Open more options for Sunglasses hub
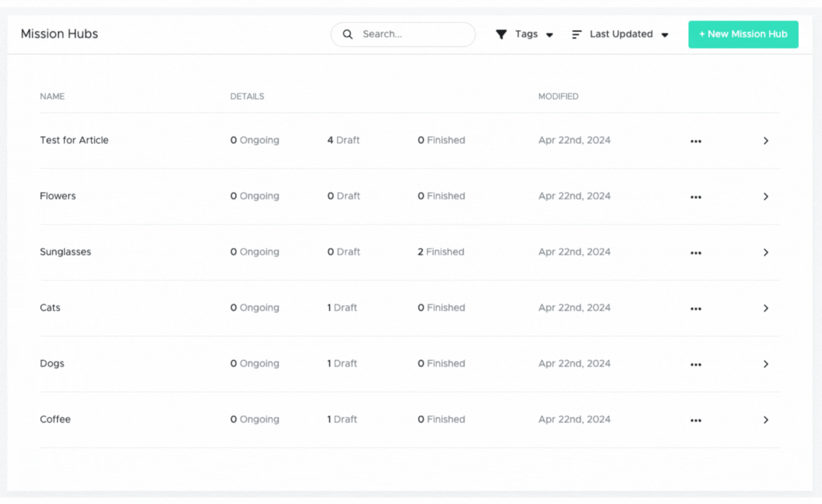The width and height of the screenshot is (822, 504). coord(696,253)
